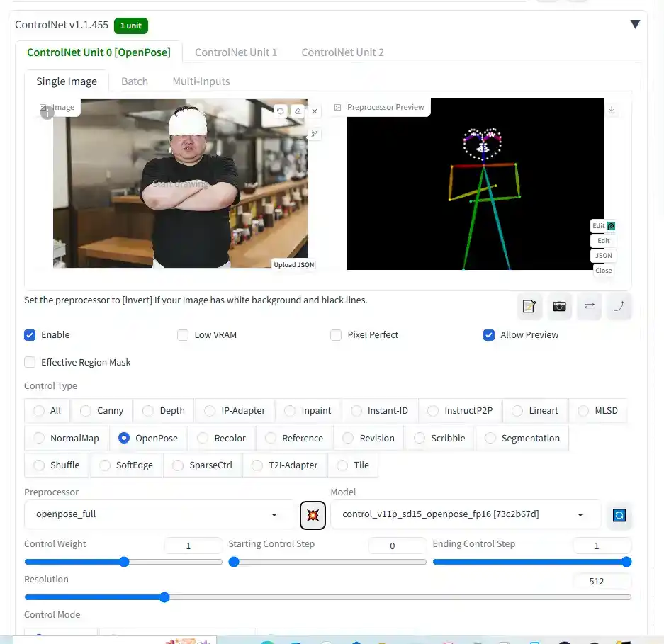Click the Starting Control Step slider
664x644 pixels.
[327, 562]
